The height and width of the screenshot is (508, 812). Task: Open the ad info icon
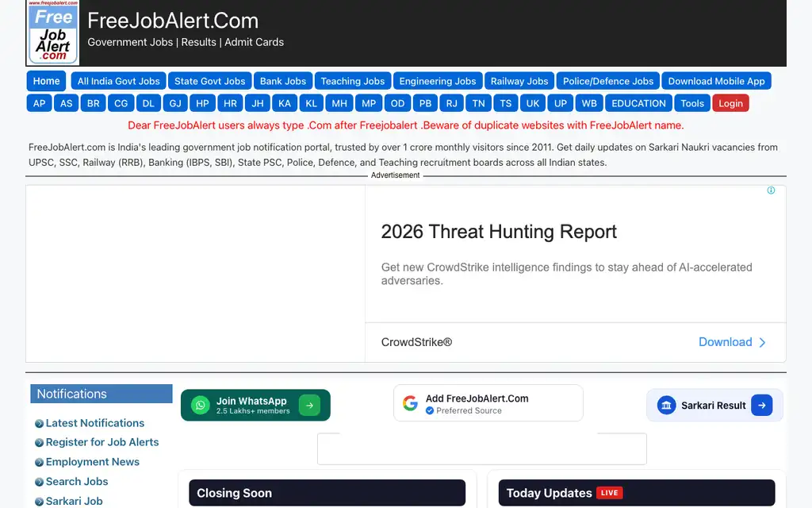[771, 190]
